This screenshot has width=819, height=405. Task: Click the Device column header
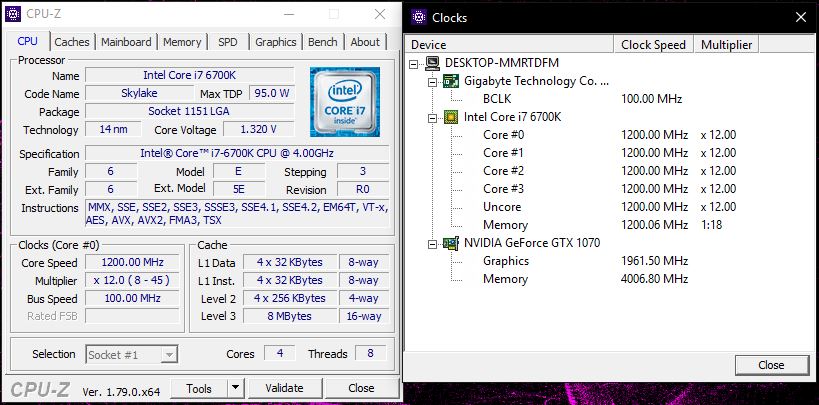pyautogui.click(x=510, y=44)
